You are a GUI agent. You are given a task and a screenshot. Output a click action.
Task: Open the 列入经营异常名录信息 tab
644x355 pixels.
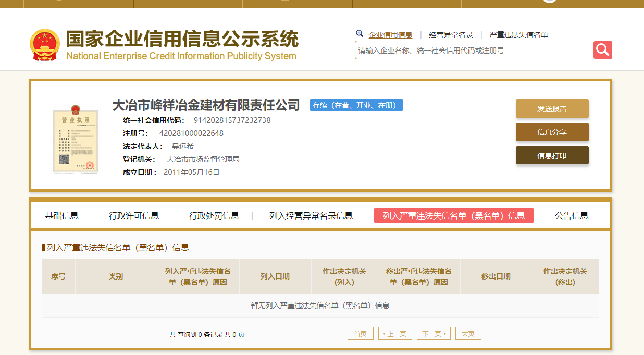(x=311, y=215)
